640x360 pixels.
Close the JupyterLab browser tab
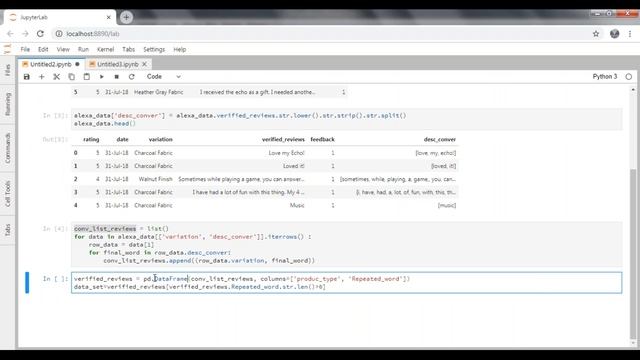pos(109,18)
